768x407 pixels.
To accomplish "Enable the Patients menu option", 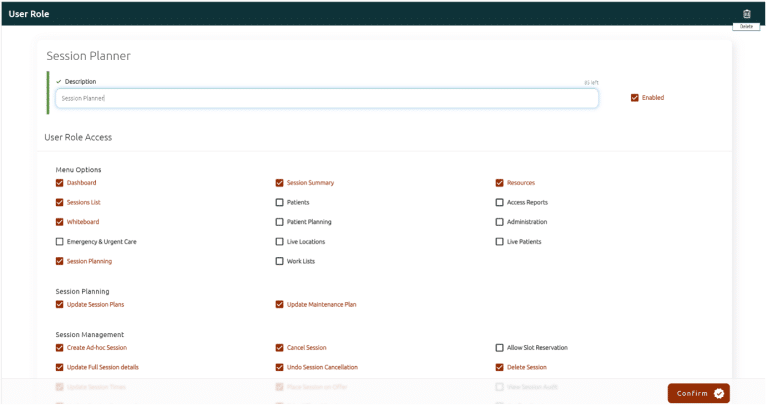I will pyautogui.click(x=280, y=202).
